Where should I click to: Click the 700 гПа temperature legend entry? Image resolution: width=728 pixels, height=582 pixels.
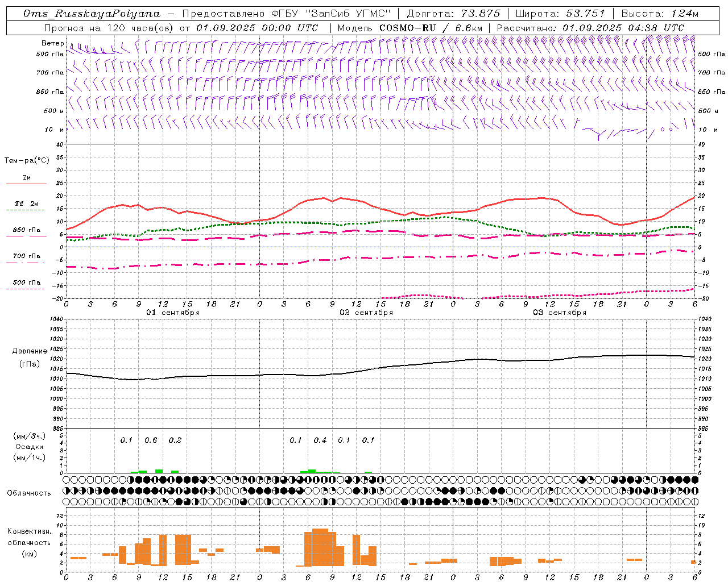click(x=27, y=256)
